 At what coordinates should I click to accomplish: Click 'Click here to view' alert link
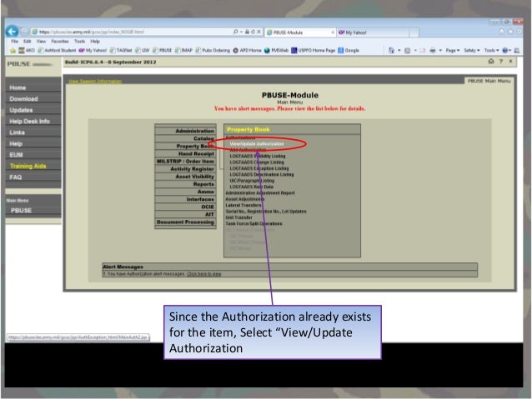[x=204, y=274]
